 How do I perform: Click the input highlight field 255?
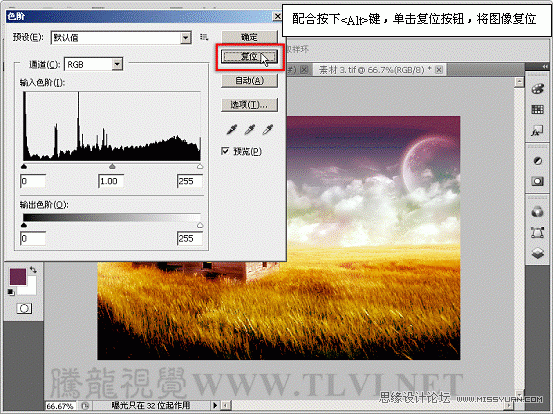[190, 181]
